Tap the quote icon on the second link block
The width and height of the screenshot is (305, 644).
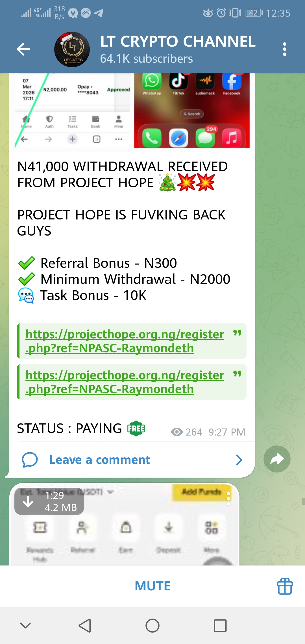(237, 374)
